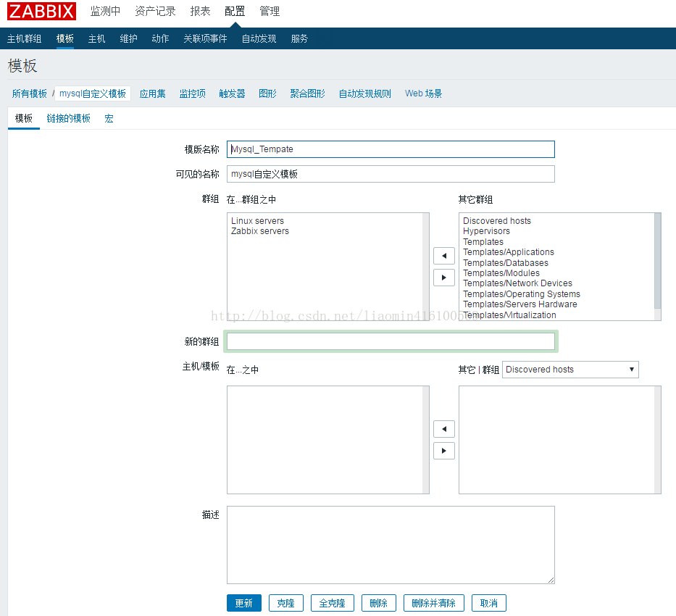Viewport: 676px width, 616px height.
Task: Click the 其它群组 list scrollbar
Action: pyautogui.click(x=657, y=261)
